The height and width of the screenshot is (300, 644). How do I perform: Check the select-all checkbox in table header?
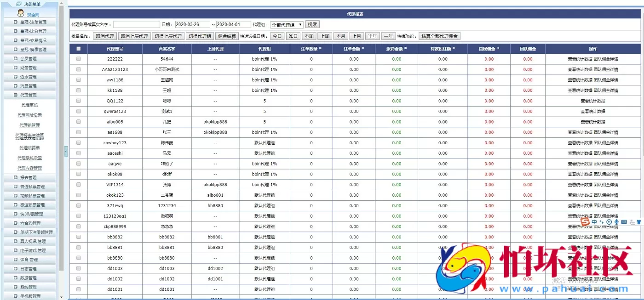click(78, 48)
